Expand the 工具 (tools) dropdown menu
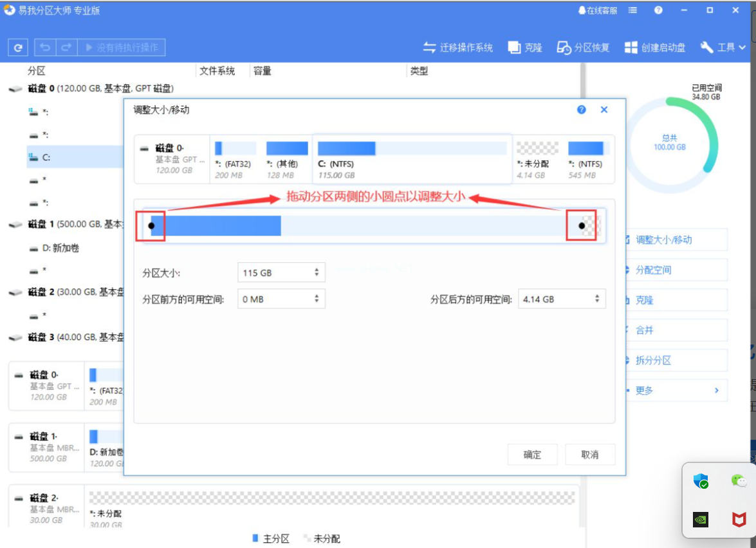Viewport: 756px width, 548px height. click(x=724, y=48)
